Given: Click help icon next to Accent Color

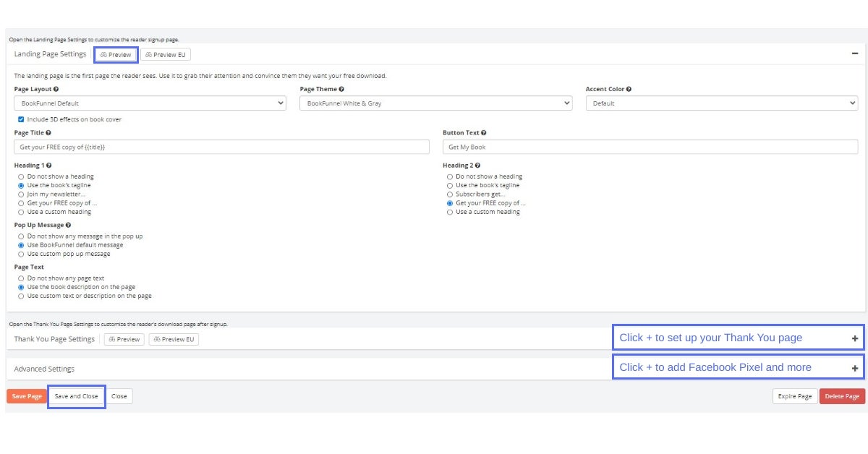Looking at the screenshot, I should click(629, 90).
